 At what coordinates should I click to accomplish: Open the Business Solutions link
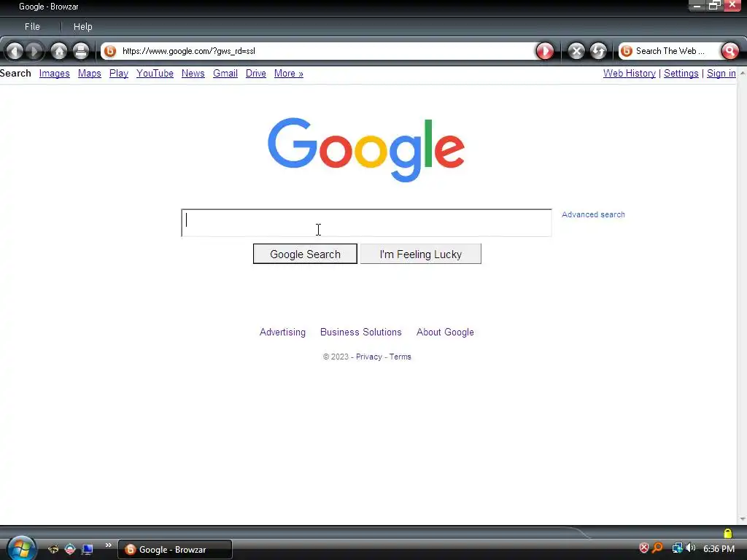click(360, 332)
